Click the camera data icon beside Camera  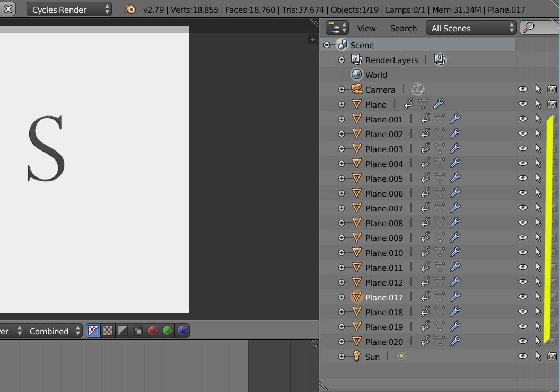point(417,90)
